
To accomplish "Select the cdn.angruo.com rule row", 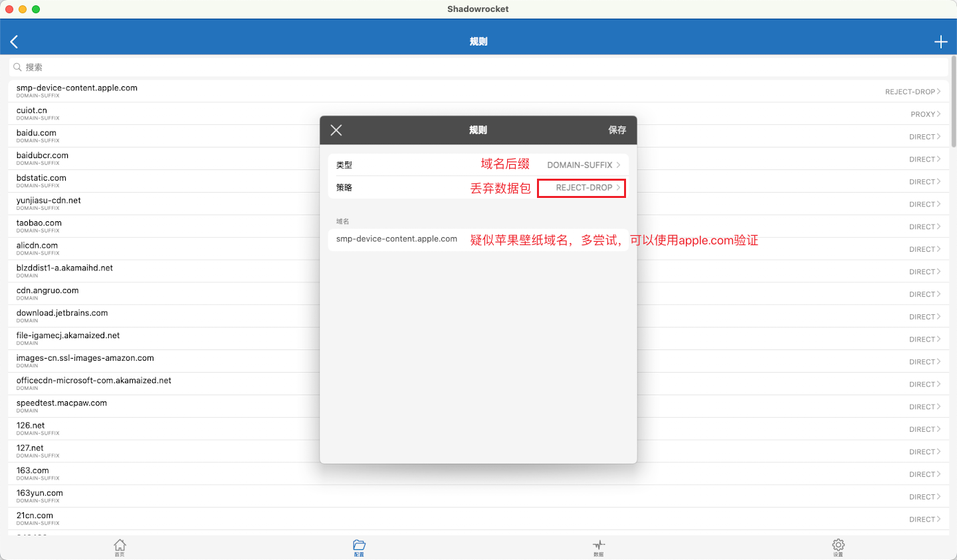I will pos(478,294).
